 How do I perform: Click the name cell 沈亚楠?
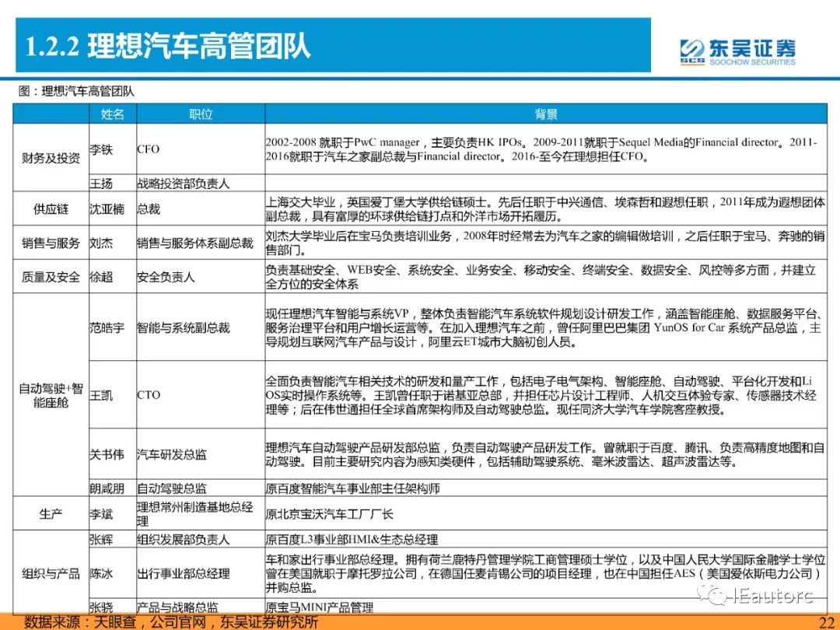pyautogui.click(x=113, y=208)
